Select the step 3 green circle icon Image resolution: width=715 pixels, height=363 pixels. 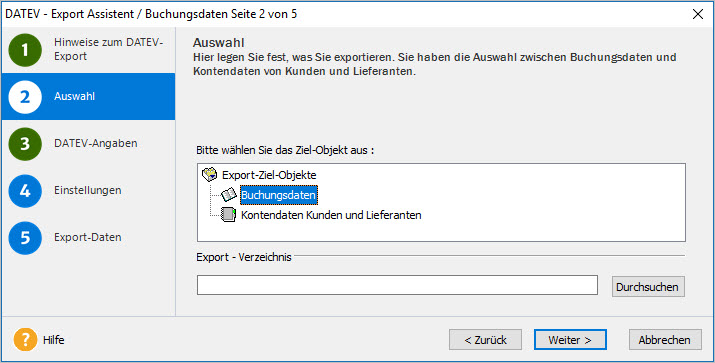tap(25, 144)
